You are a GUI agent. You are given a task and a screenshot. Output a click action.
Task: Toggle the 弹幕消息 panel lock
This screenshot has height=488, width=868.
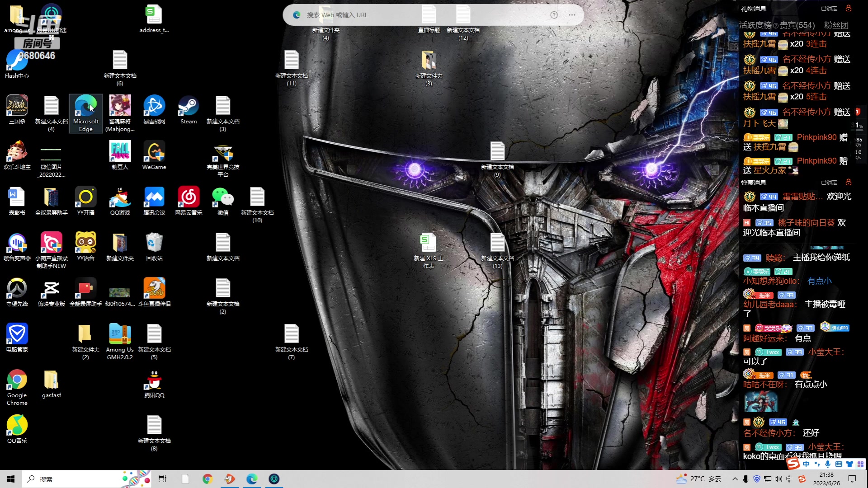848,182
